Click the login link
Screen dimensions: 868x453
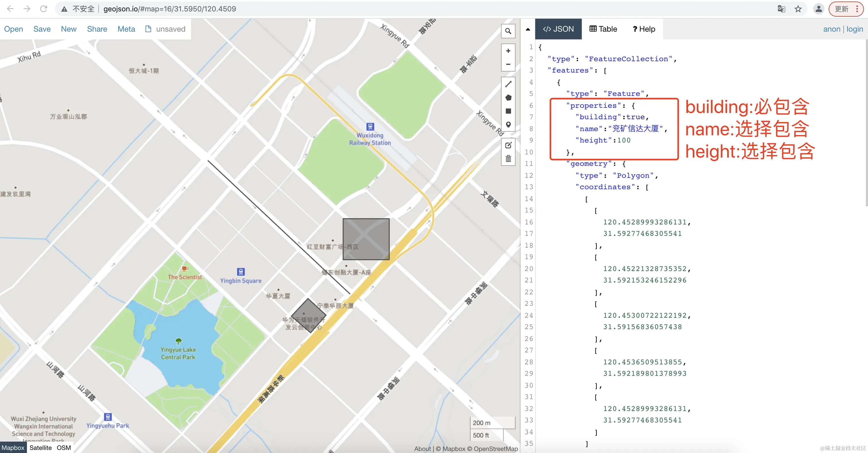tap(855, 29)
